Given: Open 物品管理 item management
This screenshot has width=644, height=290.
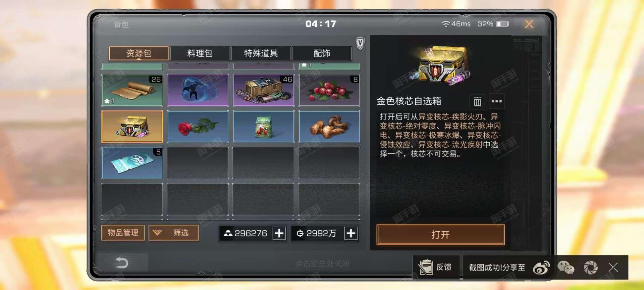Looking at the screenshot, I should pyautogui.click(x=123, y=233).
